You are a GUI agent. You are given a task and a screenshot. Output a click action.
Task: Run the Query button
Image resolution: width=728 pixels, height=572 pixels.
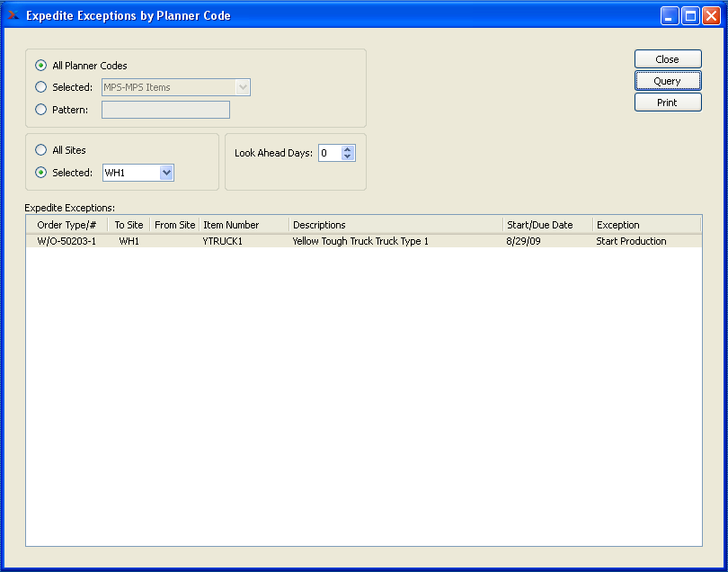pyautogui.click(x=668, y=81)
